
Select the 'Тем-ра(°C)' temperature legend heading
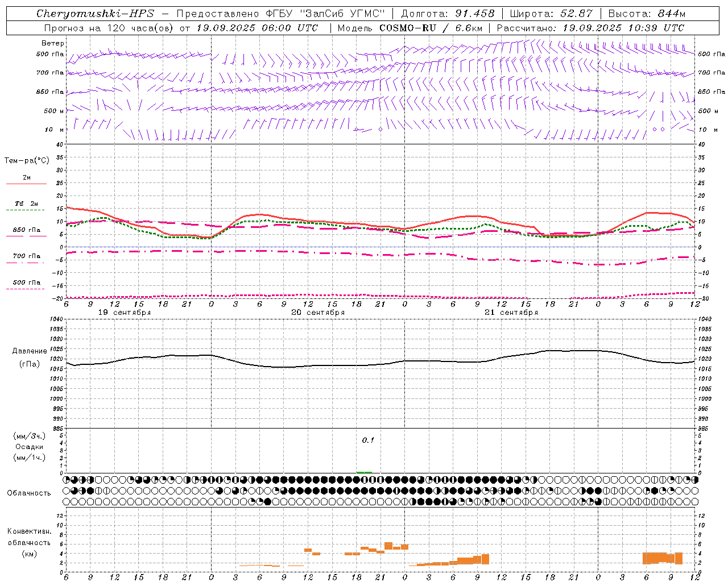coord(27,160)
